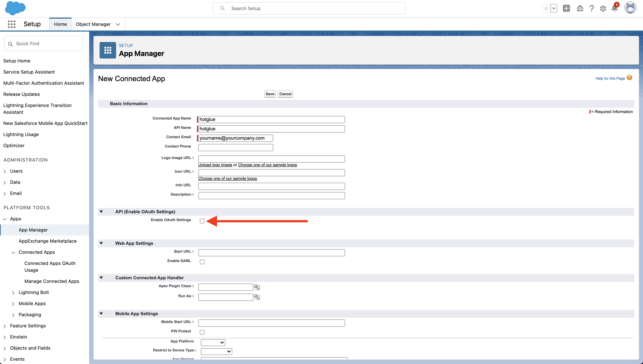Select App Manager in sidebar
643x364 pixels.
pyautogui.click(x=33, y=230)
